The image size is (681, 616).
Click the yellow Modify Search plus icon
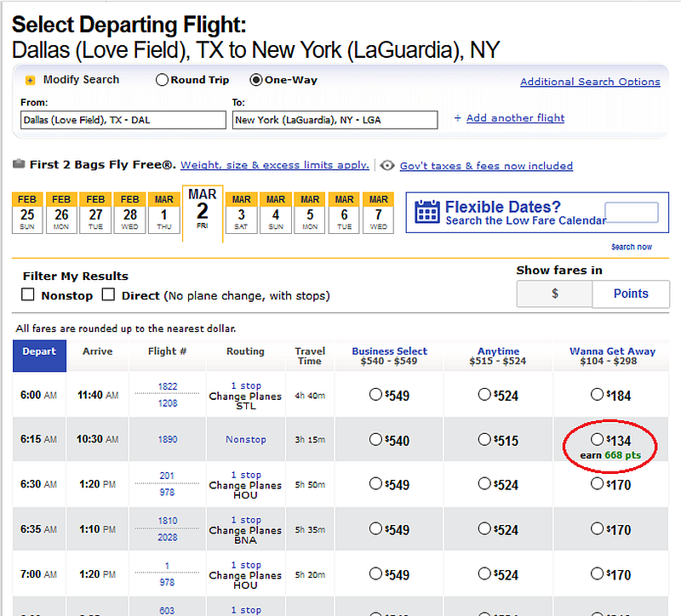(31, 80)
